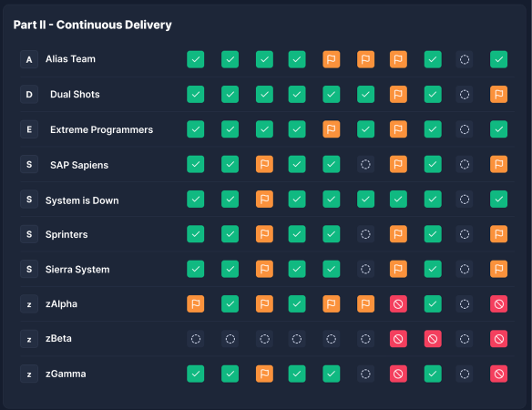
Task: Click Extreme Programmers' first orange flag icon
Action: coord(332,129)
